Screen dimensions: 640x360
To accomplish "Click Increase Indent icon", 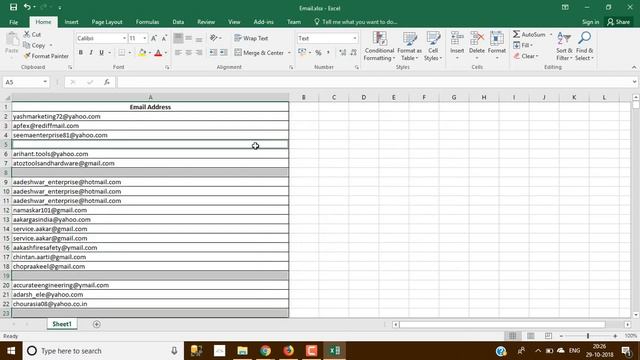I will tap(224, 53).
